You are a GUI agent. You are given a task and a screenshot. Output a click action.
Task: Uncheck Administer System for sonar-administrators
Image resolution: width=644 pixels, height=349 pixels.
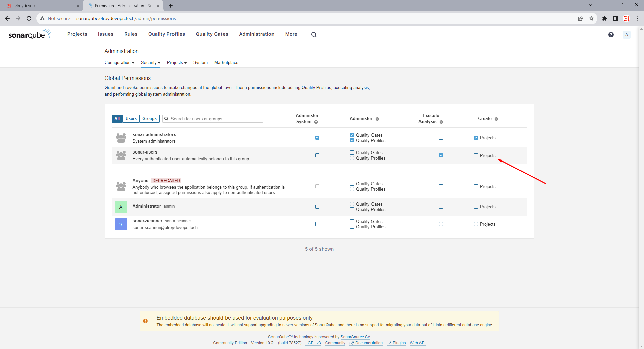click(317, 138)
